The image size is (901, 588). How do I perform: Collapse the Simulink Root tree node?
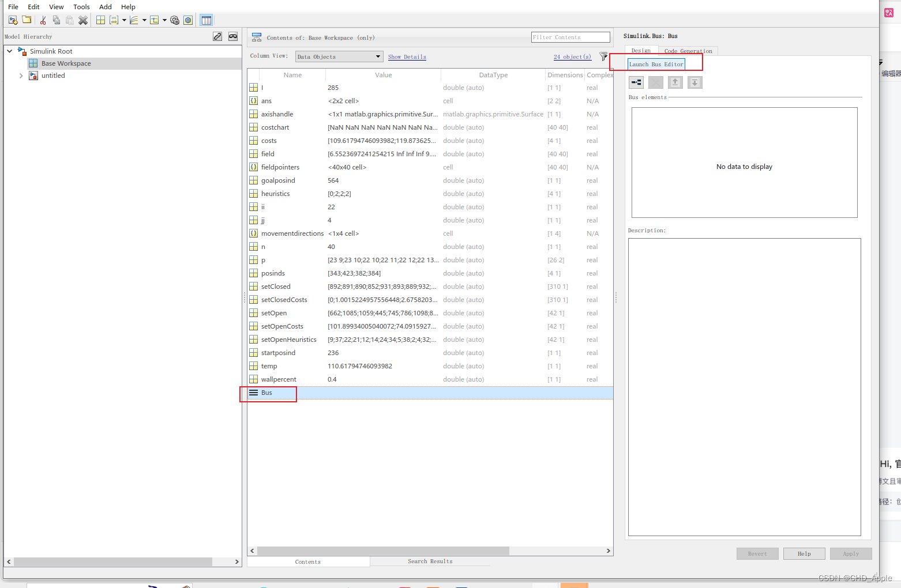coord(9,51)
